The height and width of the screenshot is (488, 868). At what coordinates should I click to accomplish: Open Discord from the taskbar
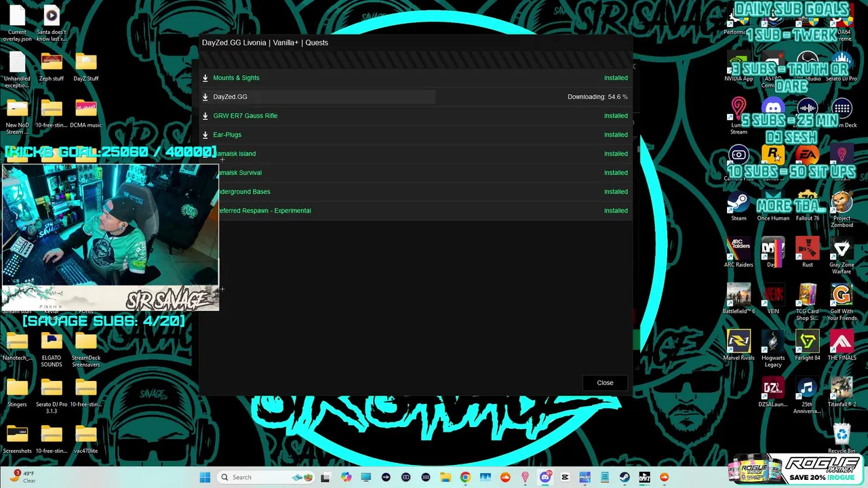tap(545, 477)
